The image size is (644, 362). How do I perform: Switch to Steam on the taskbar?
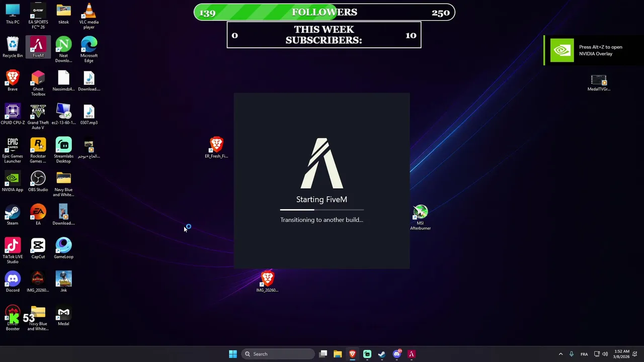(x=382, y=354)
